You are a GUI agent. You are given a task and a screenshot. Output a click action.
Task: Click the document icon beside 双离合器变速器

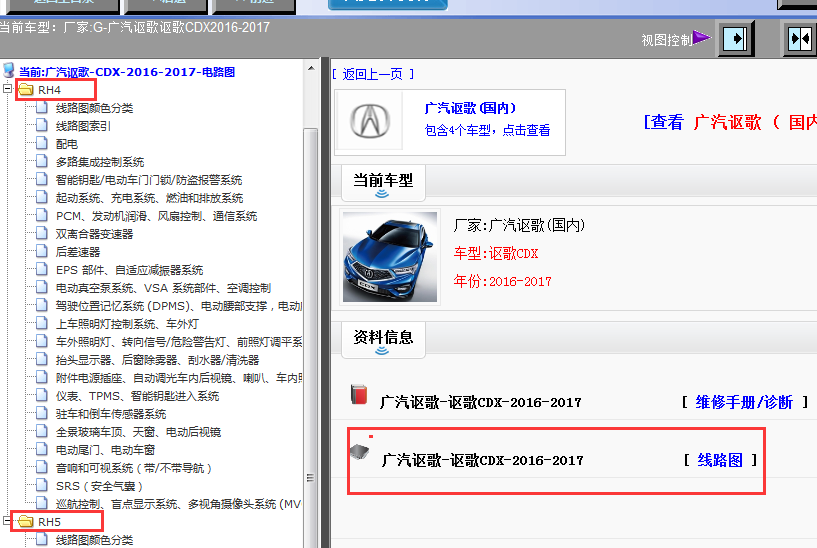42,233
